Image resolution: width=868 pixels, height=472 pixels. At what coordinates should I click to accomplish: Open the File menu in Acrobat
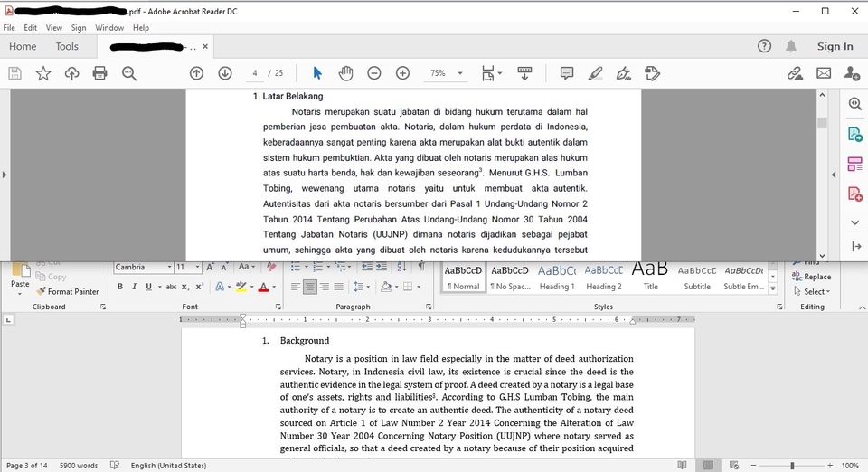tap(9, 28)
